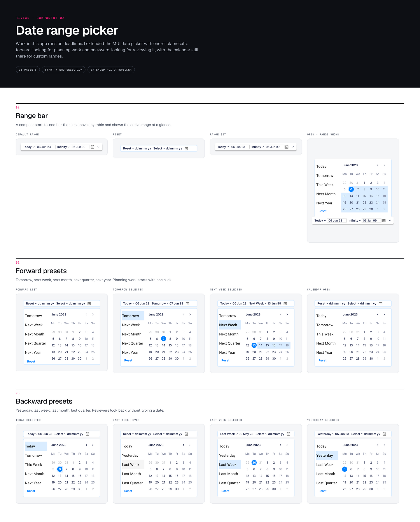This screenshot has width=420, height=522.
Task: Click 06 Jun 23 date field in Default Range bar
Action: [x=45, y=147]
